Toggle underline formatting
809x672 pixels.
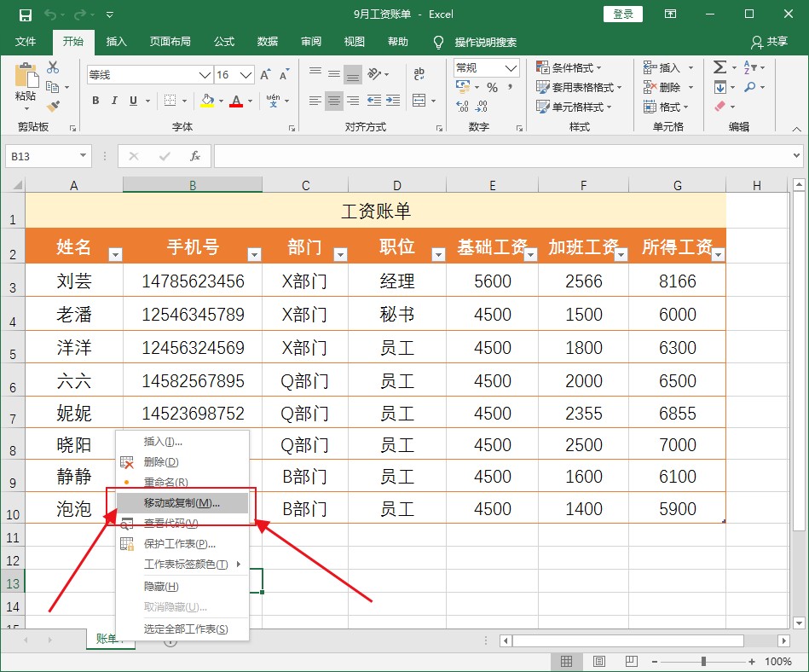click(132, 101)
